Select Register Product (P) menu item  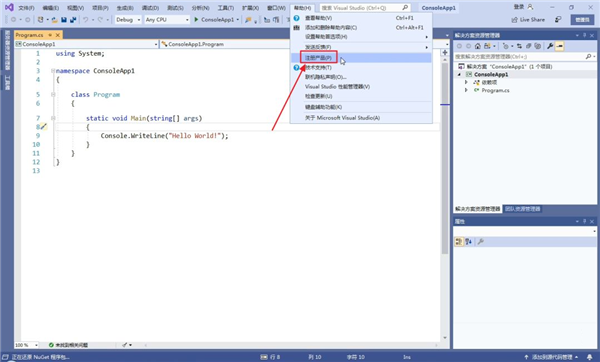[x=361, y=58]
